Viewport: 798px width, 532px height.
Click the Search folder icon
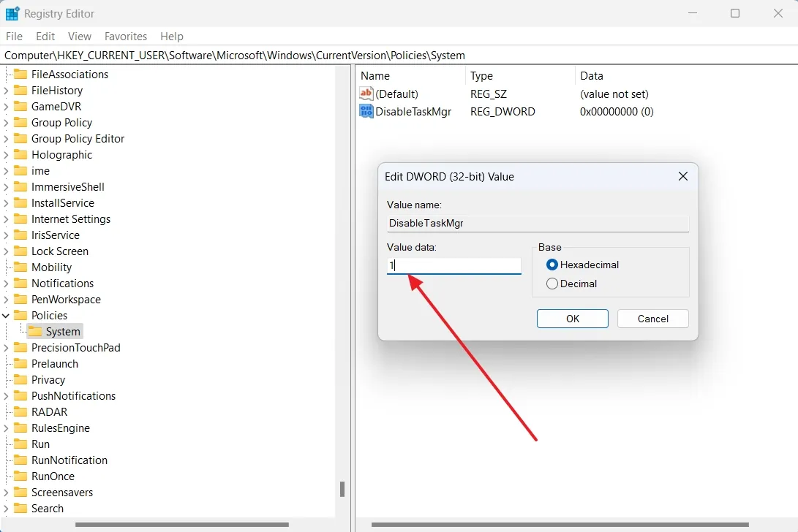tap(20, 509)
